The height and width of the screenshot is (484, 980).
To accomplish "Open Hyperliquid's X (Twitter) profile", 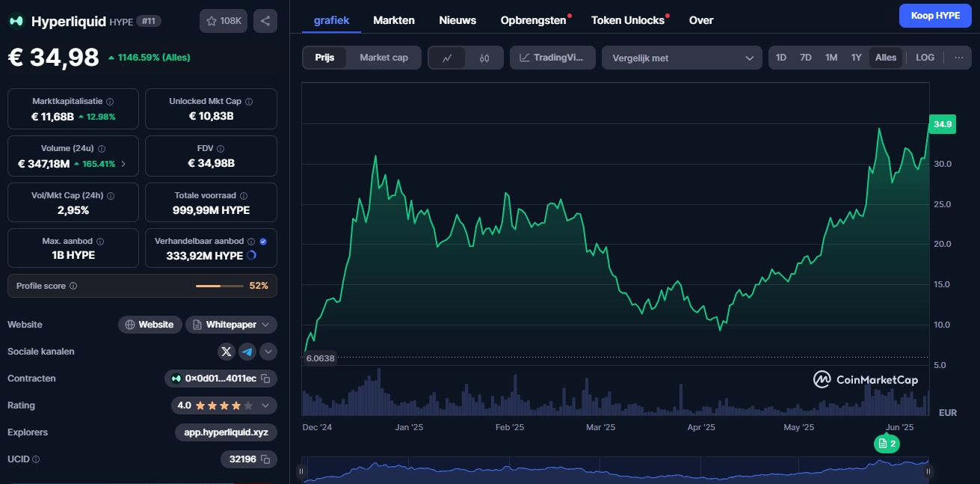I will tap(226, 352).
